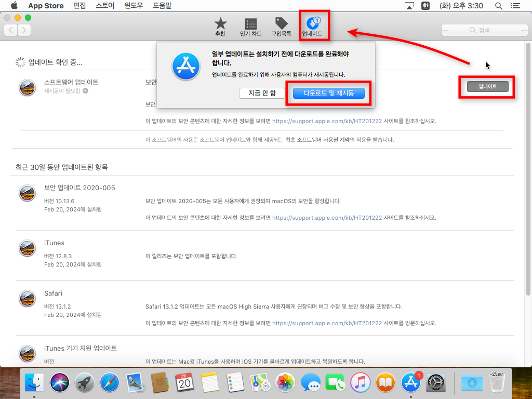Open Safari from the Dock

(110, 382)
